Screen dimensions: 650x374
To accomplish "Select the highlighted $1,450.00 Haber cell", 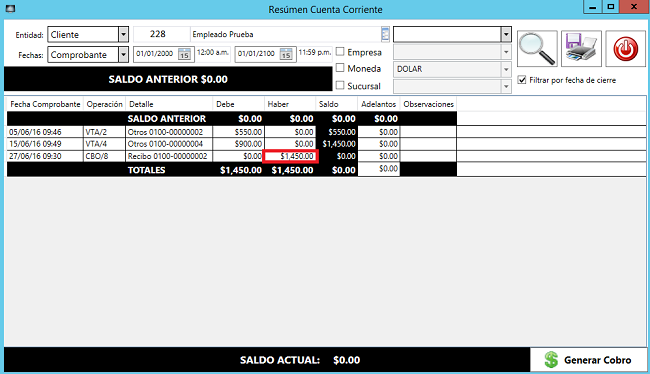I will click(x=291, y=156).
